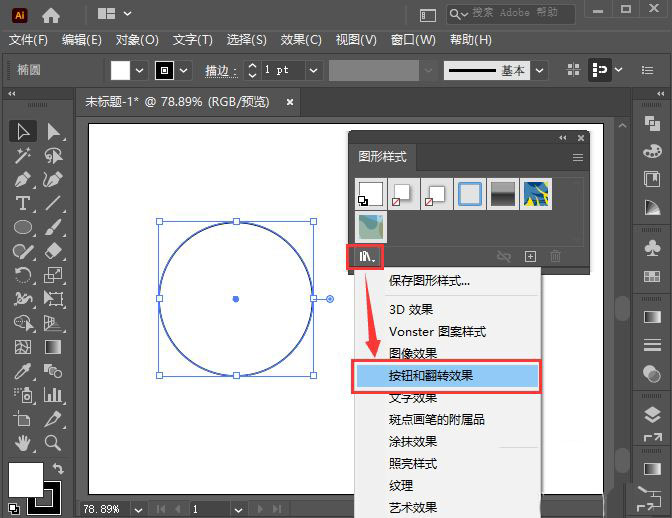Pick the Eyedropper tool
672x518 pixels.
click(23, 371)
